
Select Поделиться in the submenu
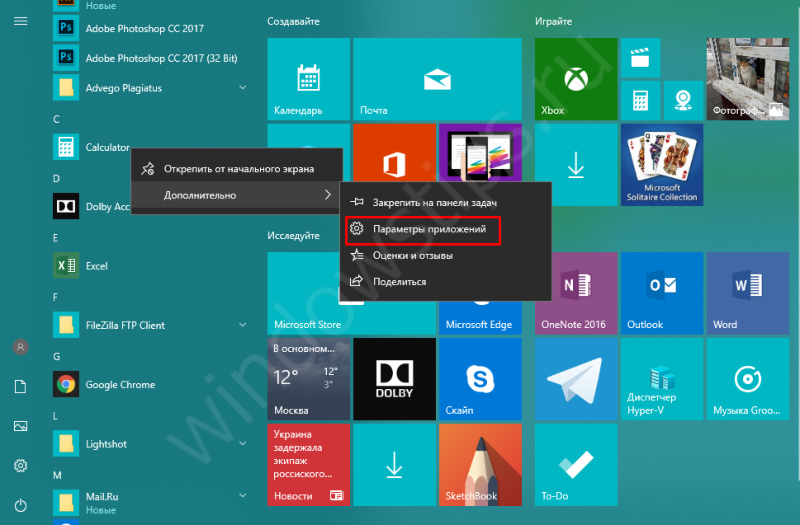pyautogui.click(x=445, y=282)
